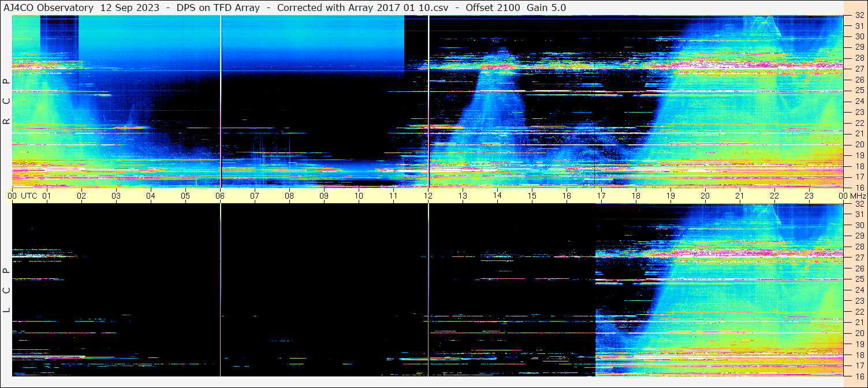Click the 24 MHz label on RCP scale
This screenshot has height=388, width=868.
[x=859, y=101]
